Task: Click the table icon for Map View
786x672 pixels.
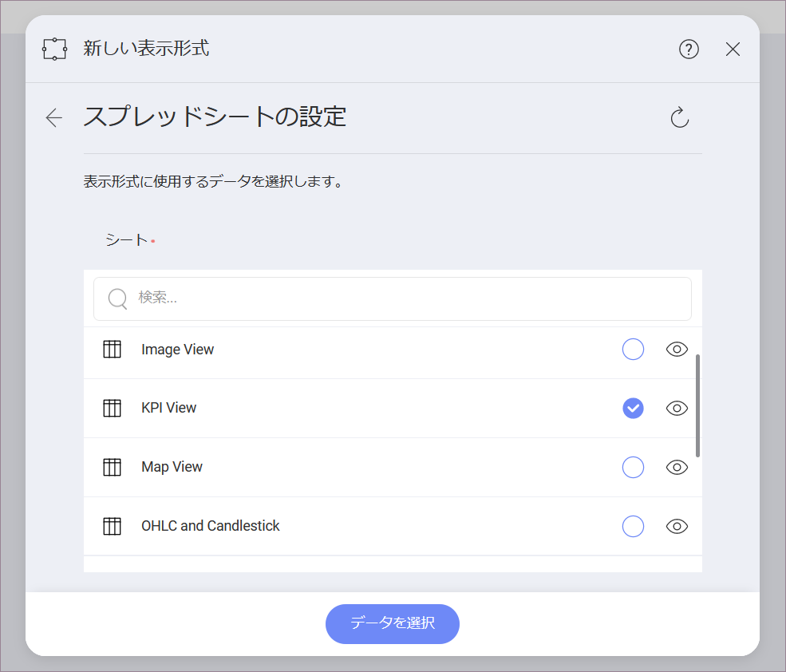Action: point(113,468)
